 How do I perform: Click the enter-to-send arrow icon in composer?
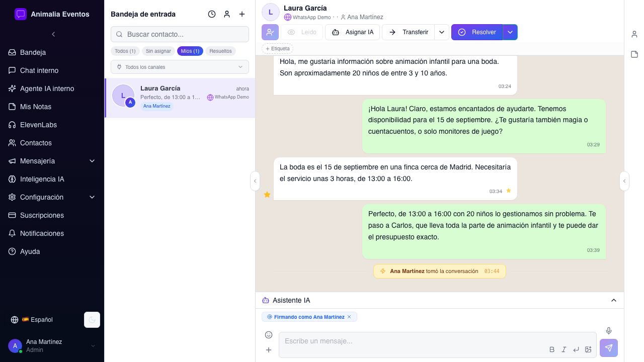[576, 349]
